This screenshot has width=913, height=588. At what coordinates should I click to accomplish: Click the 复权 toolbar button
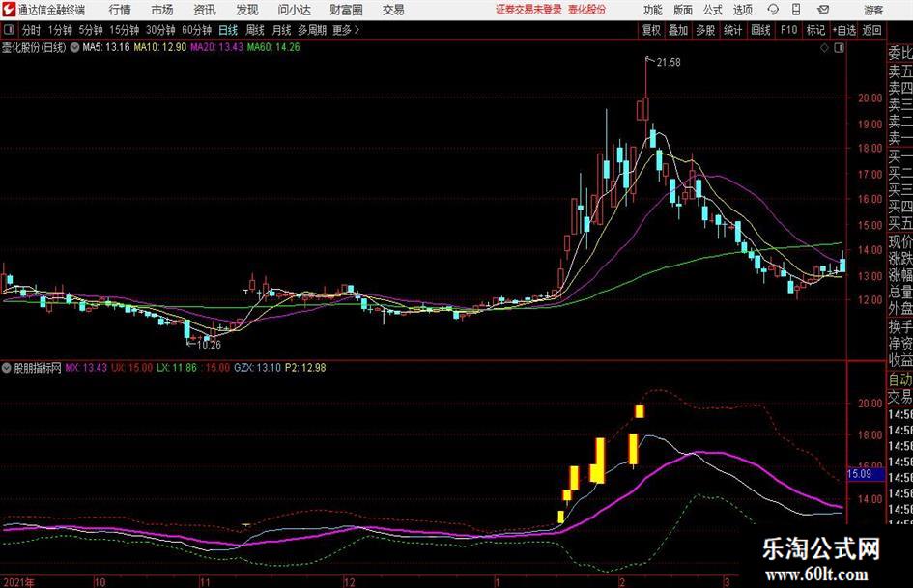(651, 30)
